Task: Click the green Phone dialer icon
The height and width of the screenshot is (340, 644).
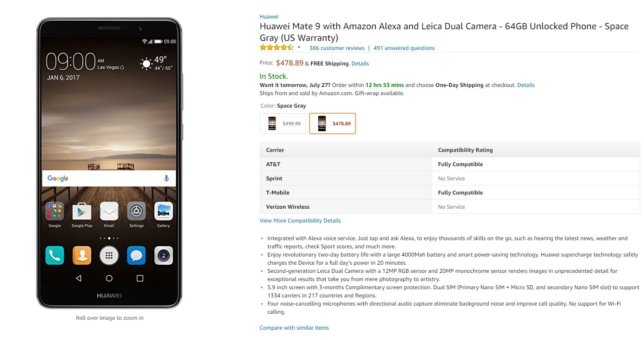Action: 55,255
